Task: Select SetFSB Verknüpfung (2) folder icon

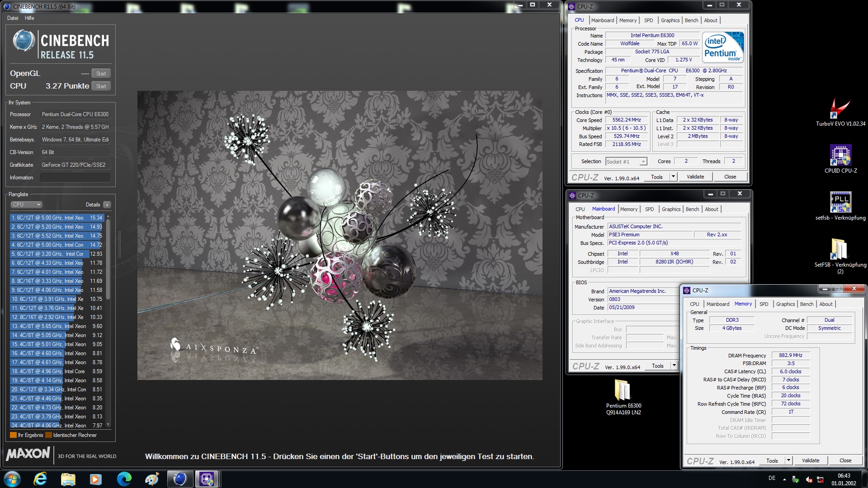Action: tap(840, 256)
